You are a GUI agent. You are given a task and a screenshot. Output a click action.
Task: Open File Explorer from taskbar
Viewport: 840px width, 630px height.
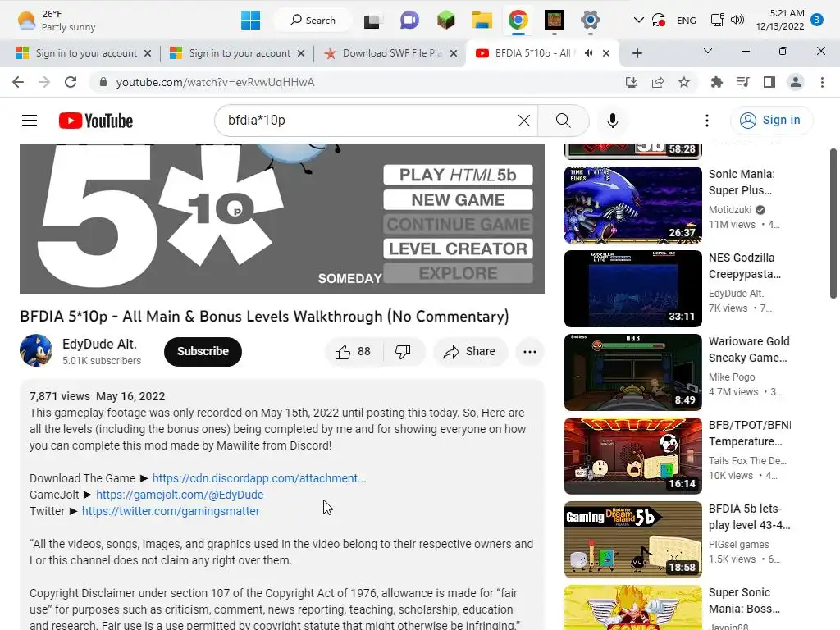[x=482, y=21]
